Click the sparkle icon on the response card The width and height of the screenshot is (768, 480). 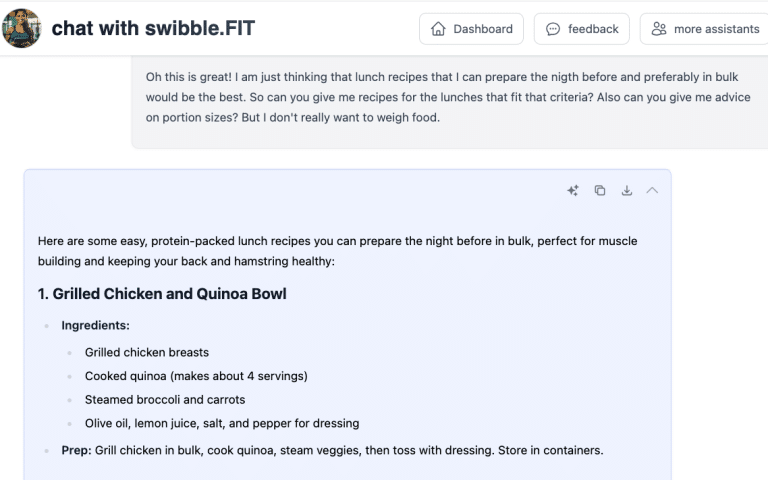click(573, 191)
